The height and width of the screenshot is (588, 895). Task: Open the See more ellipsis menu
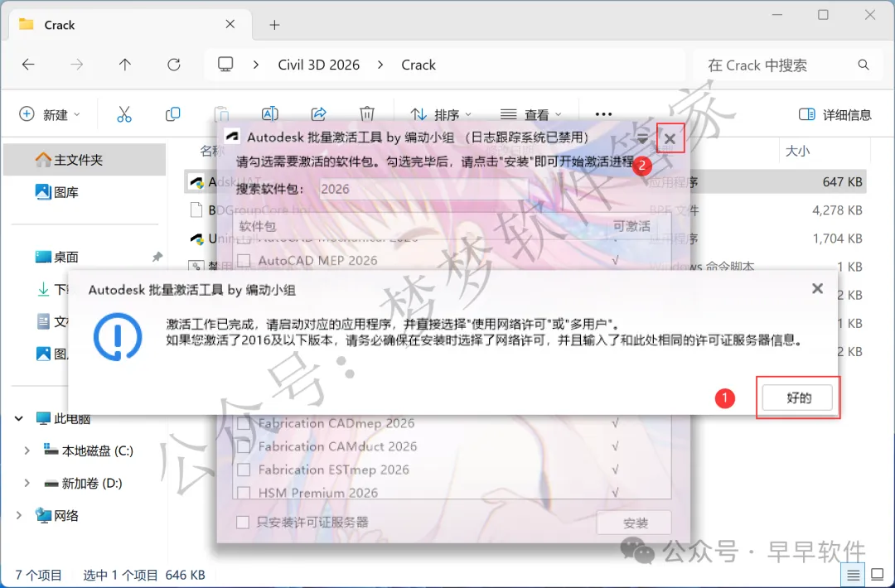603,114
